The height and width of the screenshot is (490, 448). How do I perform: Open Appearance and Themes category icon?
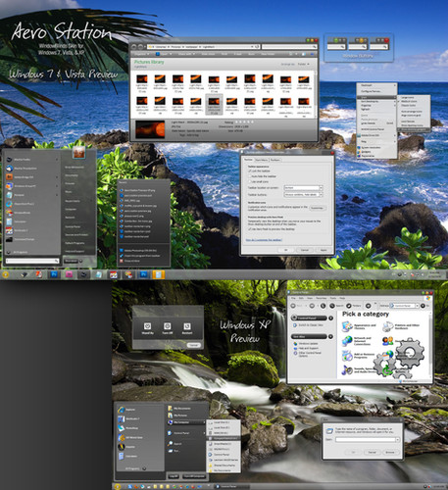pyautogui.click(x=347, y=326)
